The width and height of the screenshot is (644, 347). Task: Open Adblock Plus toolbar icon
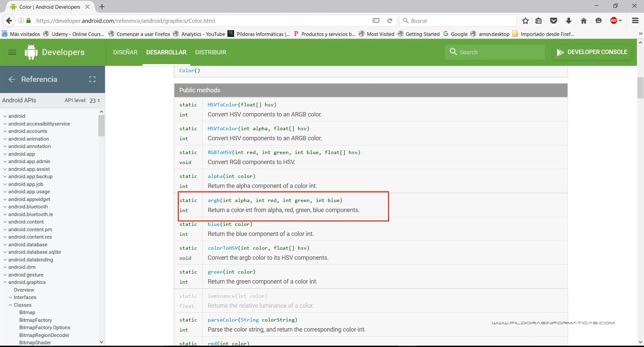pyautogui.click(x=614, y=21)
